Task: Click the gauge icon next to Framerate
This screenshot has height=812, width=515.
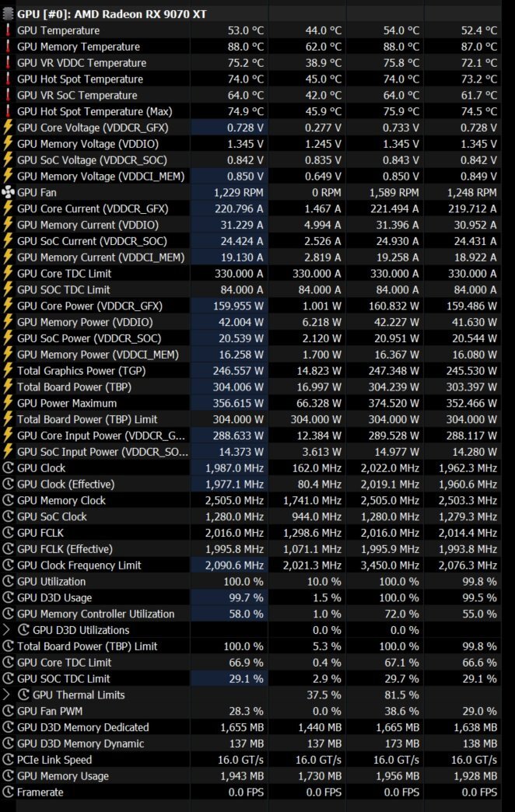Action: coord(8,793)
